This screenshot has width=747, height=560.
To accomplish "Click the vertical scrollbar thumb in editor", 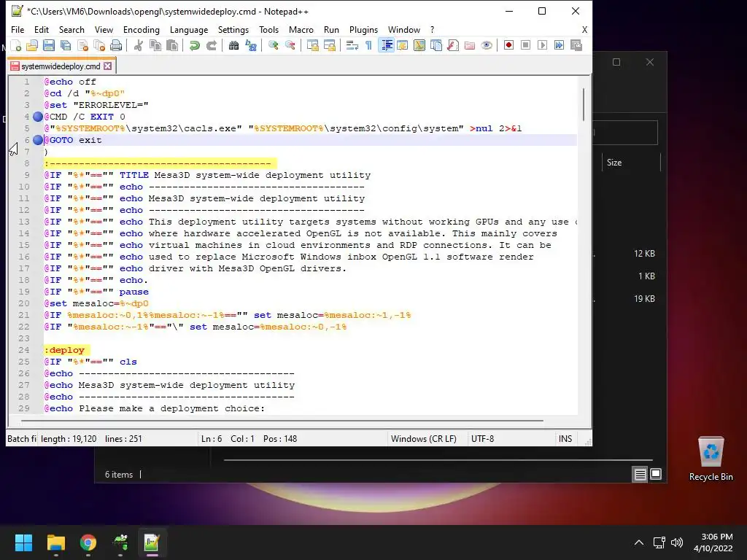I will tap(583, 104).
